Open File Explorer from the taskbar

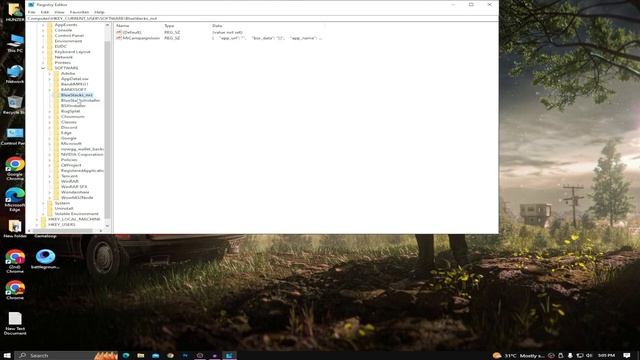click(x=141, y=356)
